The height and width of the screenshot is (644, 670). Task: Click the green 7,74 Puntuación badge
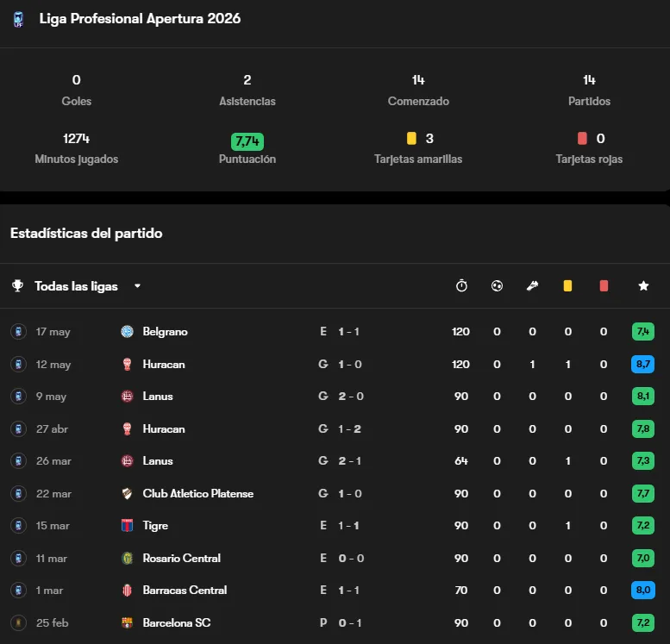point(247,141)
